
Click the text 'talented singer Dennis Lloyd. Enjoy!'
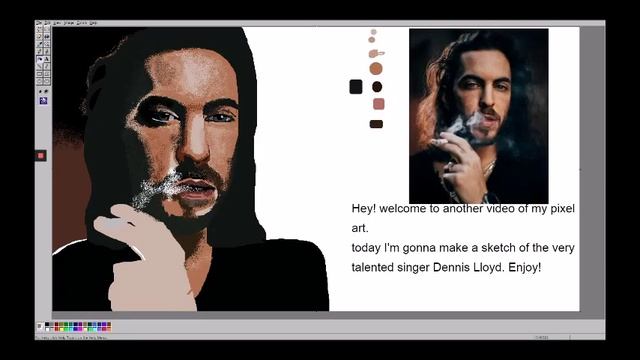pyautogui.click(x=446, y=268)
